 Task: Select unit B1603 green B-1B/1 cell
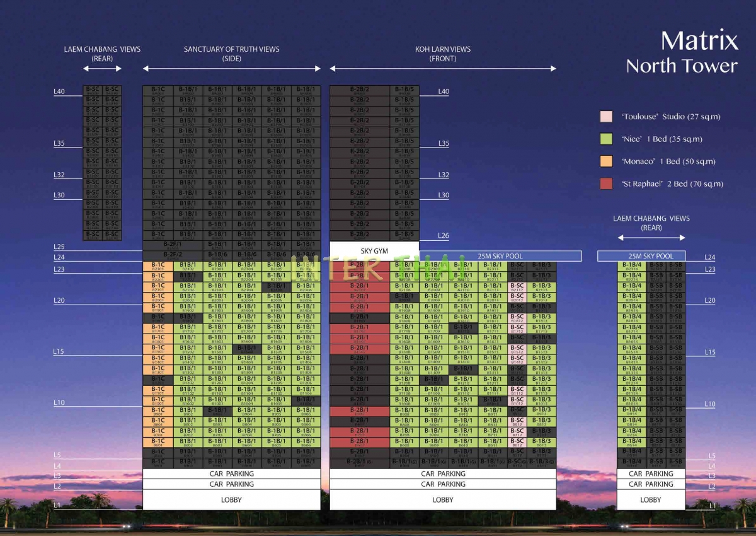pyautogui.click(x=217, y=339)
